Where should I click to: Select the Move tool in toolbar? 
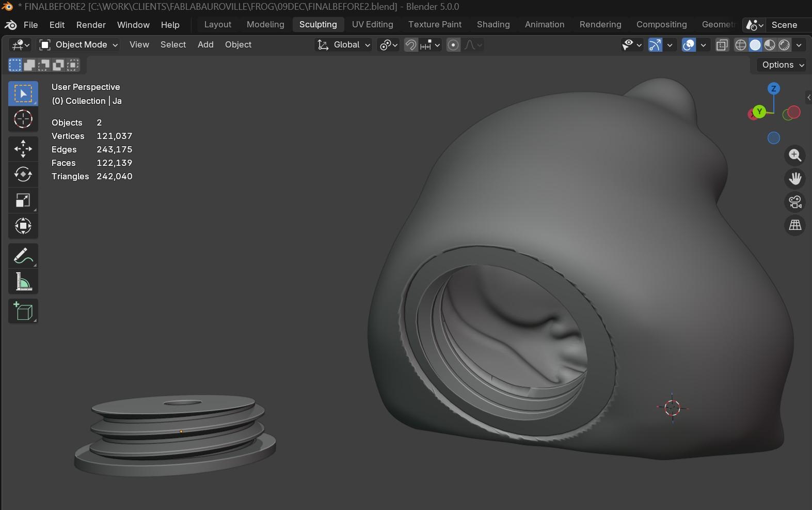pyautogui.click(x=23, y=149)
